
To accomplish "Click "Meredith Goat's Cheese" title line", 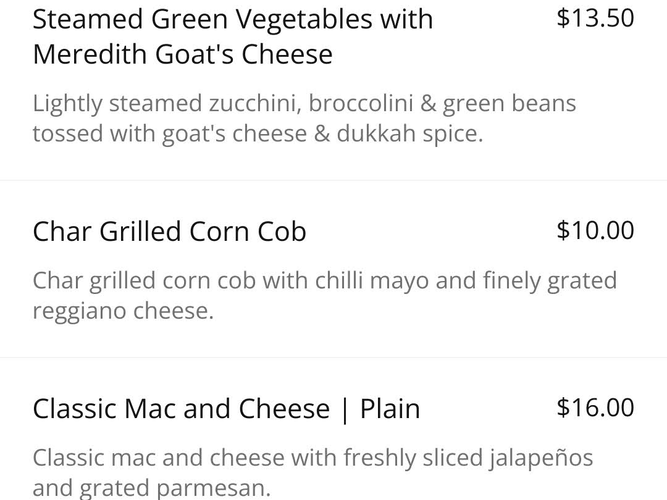I will click(182, 54).
